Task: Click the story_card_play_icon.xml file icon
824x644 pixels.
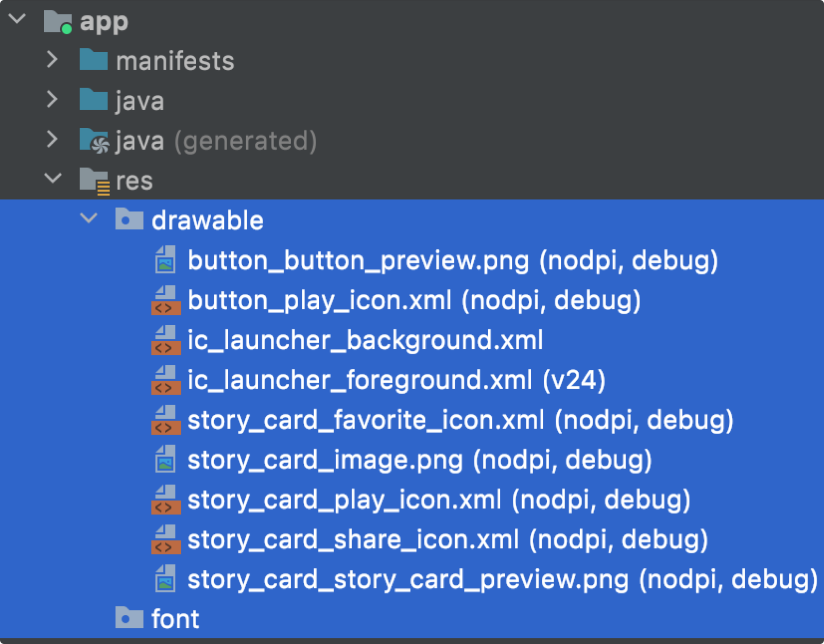Action: tap(166, 499)
